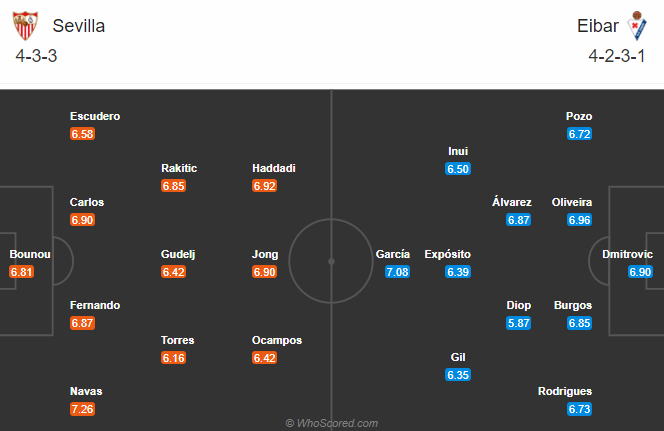Click the WhoScored.com watermark
Viewport: 664px width, 431px height.
(332, 423)
